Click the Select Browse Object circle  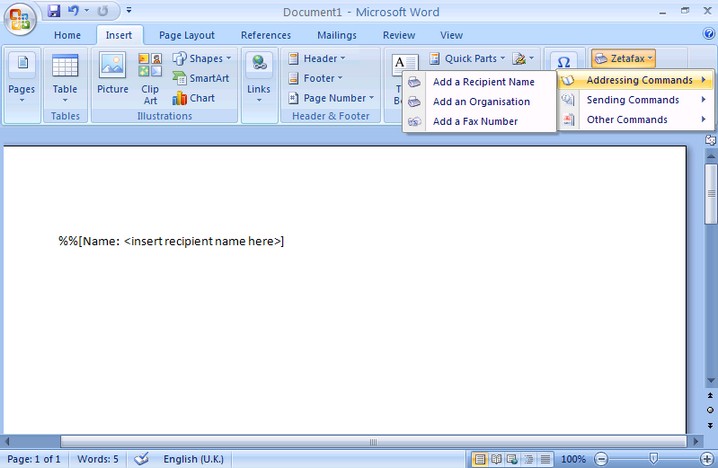click(x=710, y=410)
